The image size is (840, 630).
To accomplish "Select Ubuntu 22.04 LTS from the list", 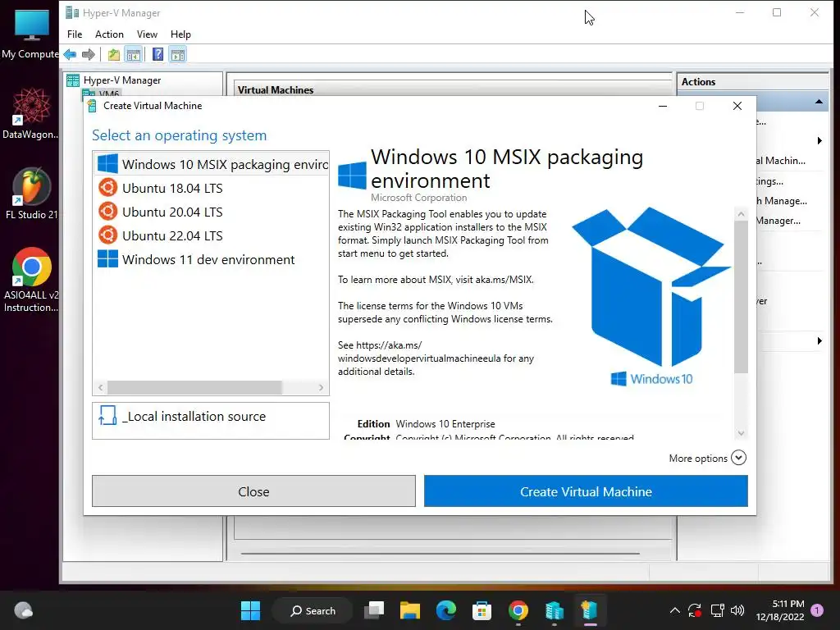I will tap(211, 235).
